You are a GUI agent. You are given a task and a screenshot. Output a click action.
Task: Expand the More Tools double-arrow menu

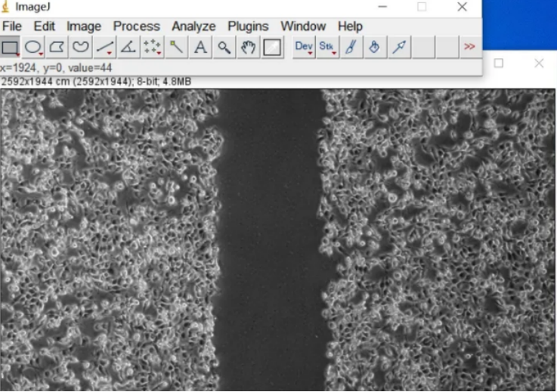coord(469,48)
